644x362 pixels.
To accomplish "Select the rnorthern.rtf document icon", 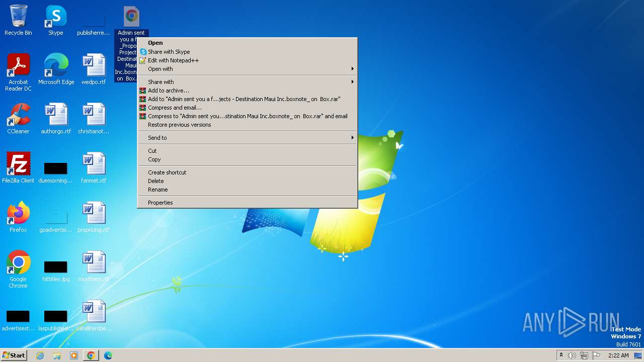I will (94, 266).
